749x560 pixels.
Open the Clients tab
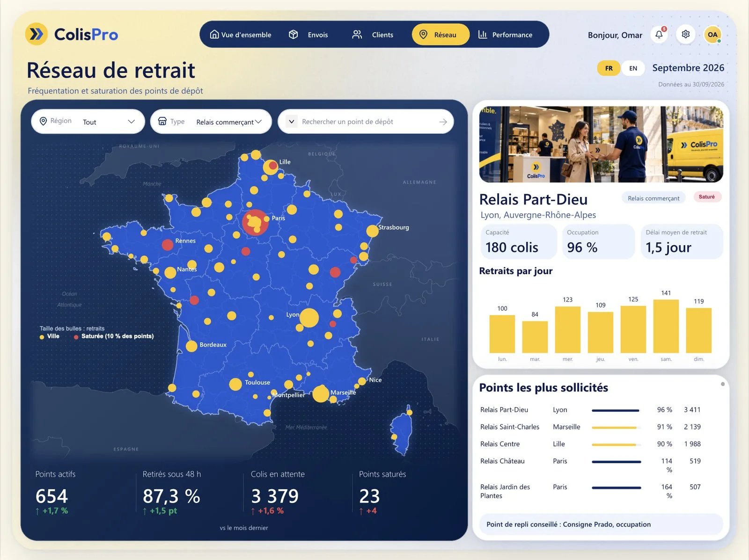point(373,35)
